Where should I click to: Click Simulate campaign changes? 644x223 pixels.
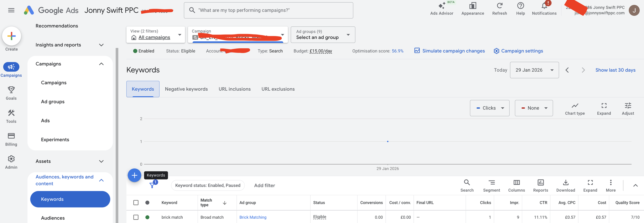coord(449,51)
